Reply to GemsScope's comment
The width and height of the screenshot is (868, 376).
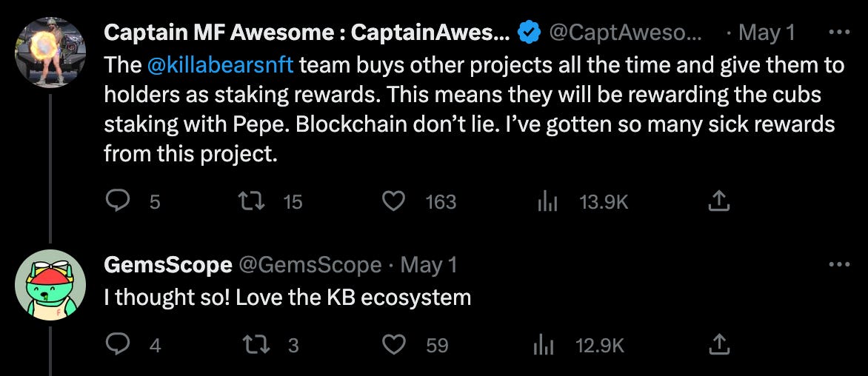click(x=117, y=345)
